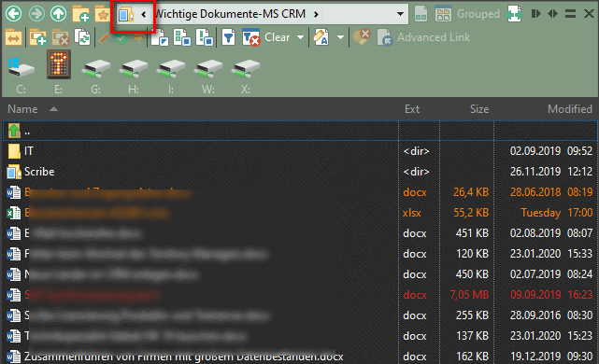Select the parent folder '..' row
The width and height of the screenshot is (599, 364).
click(x=300, y=131)
